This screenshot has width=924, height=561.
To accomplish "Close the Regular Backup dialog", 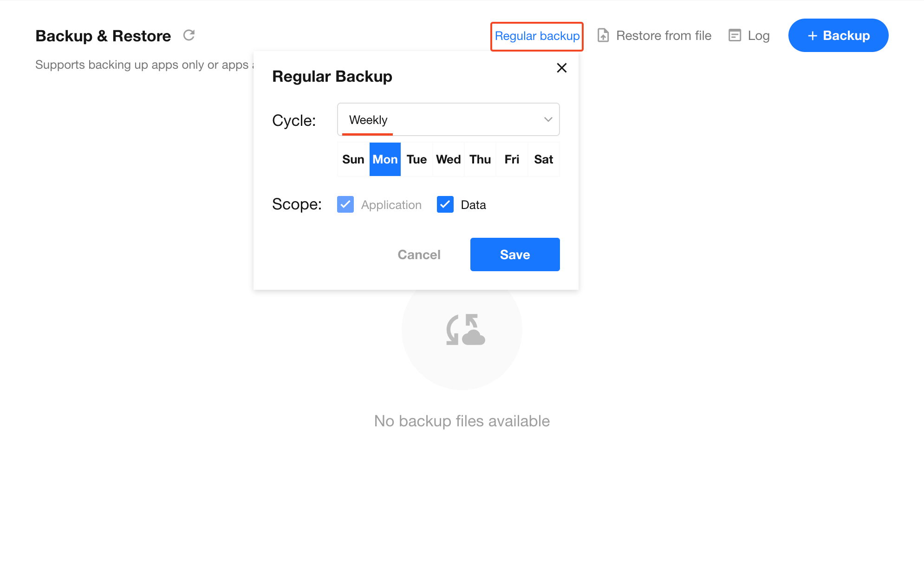I will coord(561,68).
